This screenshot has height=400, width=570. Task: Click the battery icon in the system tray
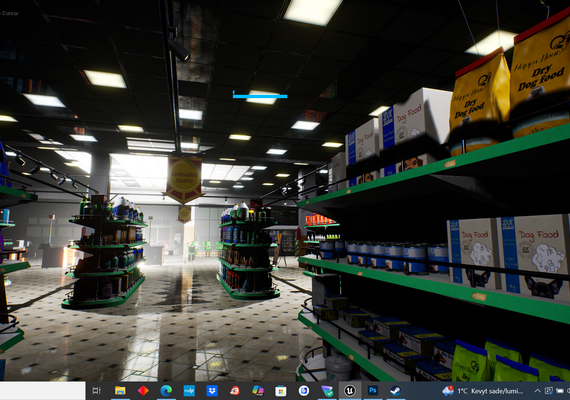tap(560, 391)
